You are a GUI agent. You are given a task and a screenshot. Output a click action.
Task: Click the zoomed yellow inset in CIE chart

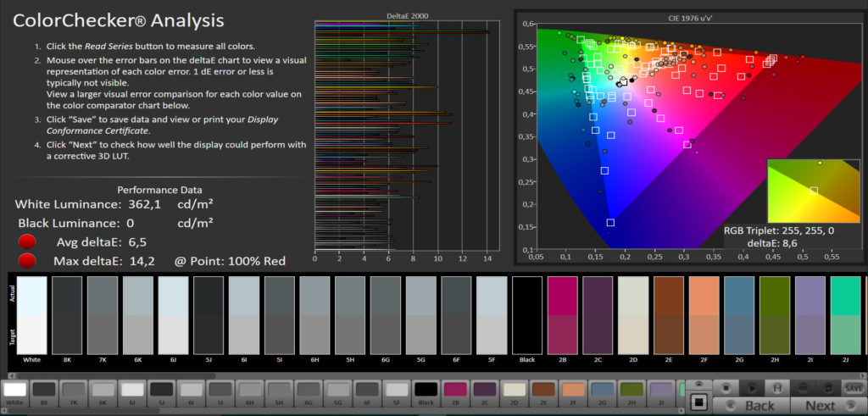[813, 191]
